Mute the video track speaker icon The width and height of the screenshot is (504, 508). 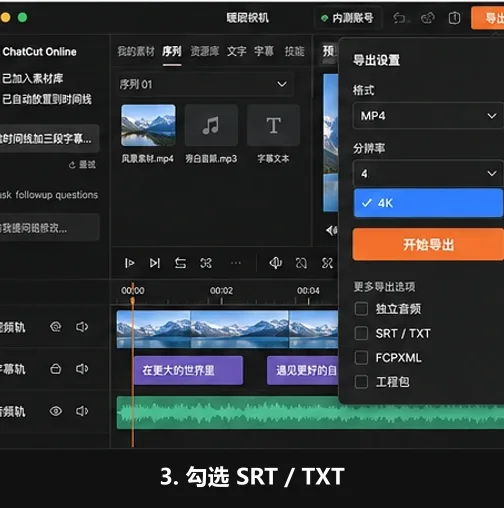(82, 327)
